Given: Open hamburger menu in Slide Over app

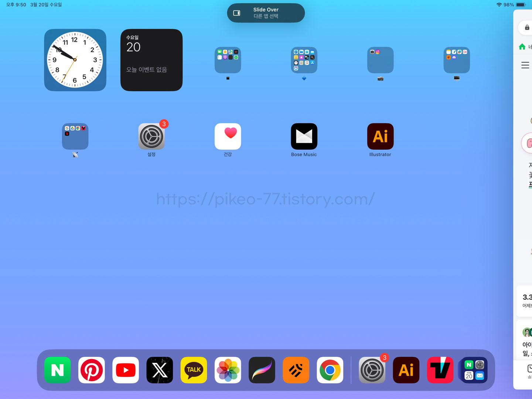Looking at the screenshot, I should point(525,65).
